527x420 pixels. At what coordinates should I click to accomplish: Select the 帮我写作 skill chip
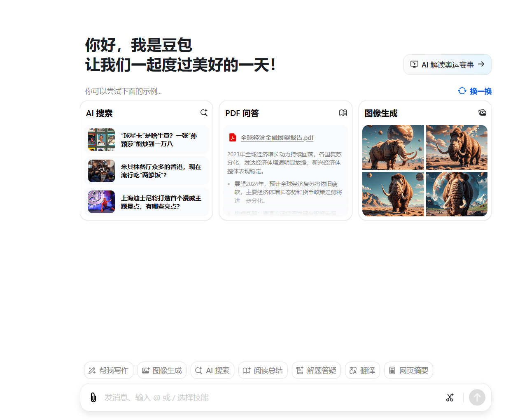point(109,370)
